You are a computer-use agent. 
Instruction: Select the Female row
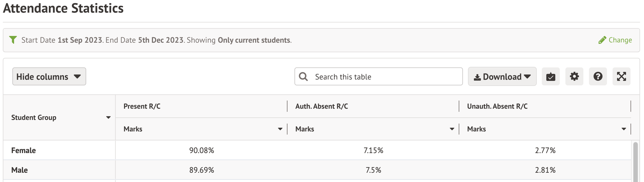(x=24, y=150)
